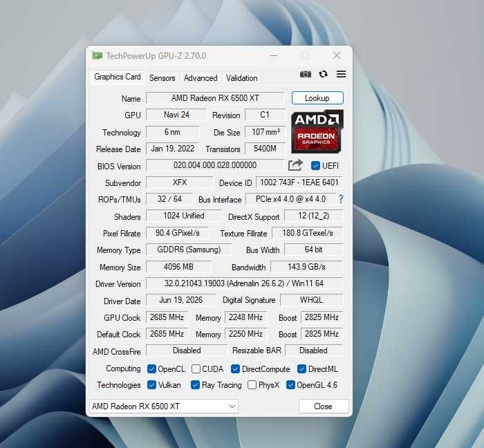Toggle the PhysX checkbox
Image resolution: width=484 pixels, height=448 pixels.
252,385
